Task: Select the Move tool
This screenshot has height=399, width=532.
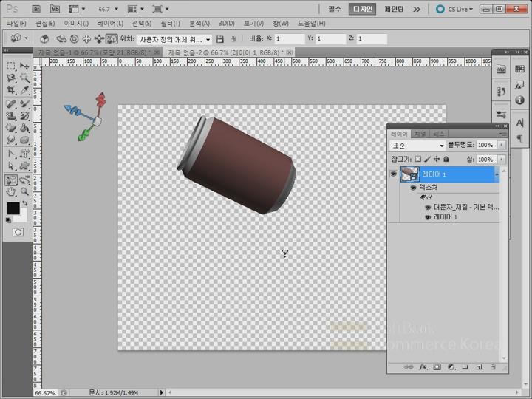Action: pyautogui.click(x=24, y=66)
